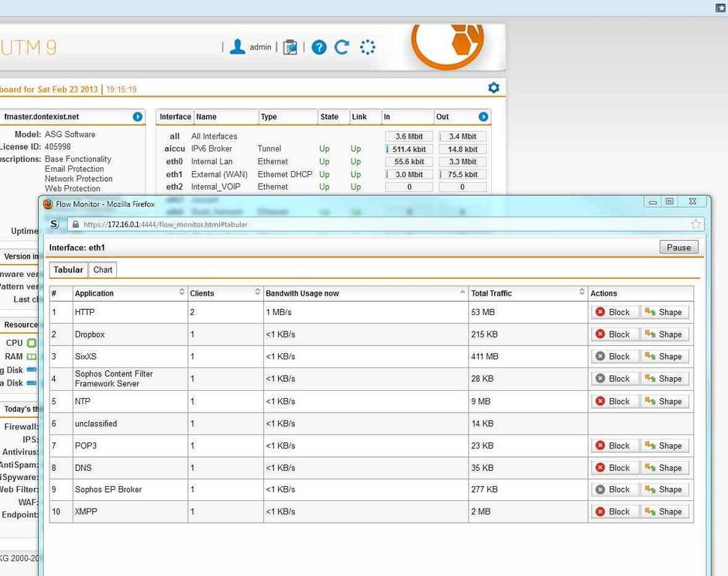
Task: Click the 'Interface: eth1' heading
Action: click(x=77, y=247)
